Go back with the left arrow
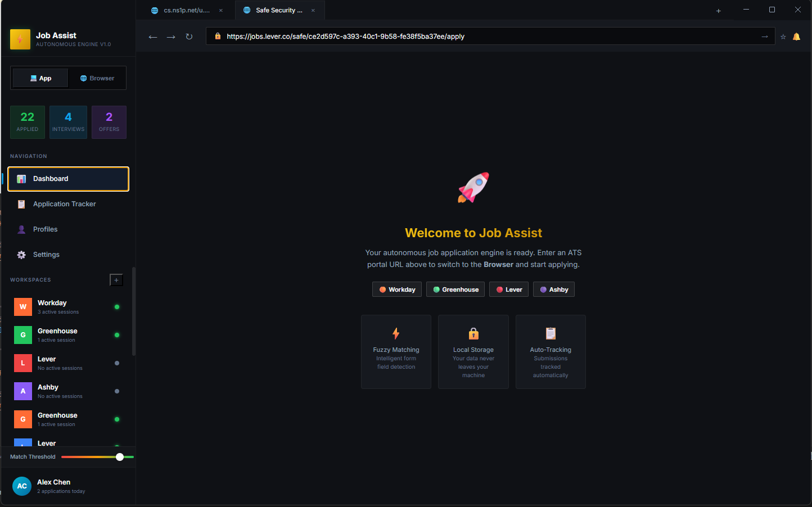 click(153, 37)
